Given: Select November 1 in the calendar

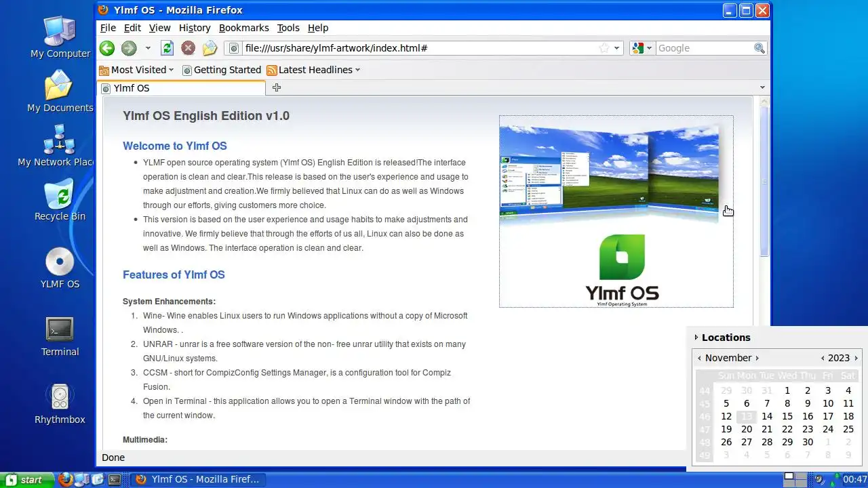Looking at the screenshot, I should click(x=787, y=390).
